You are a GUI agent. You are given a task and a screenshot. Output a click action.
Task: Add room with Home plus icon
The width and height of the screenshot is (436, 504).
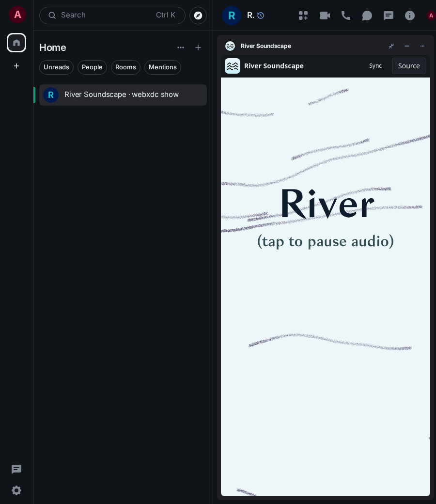click(x=198, y=47)
